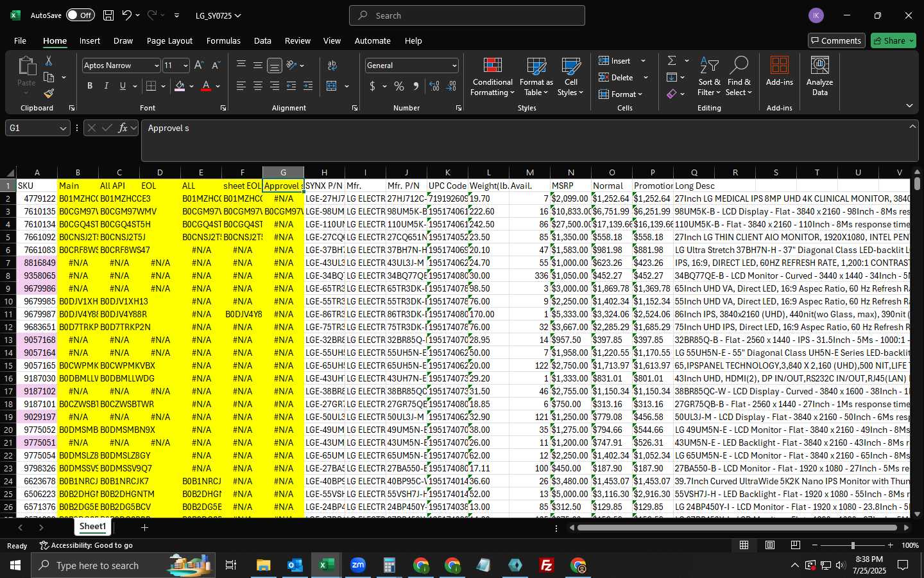Screen dimensions: 924x578
Task: Click the Wrap Text icon
Action: click(x=332, y=66)
